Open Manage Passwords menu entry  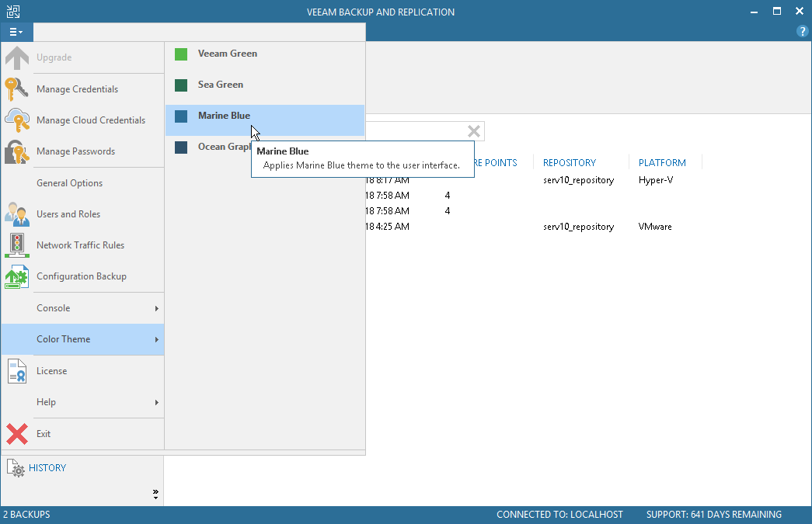[75, 151]
